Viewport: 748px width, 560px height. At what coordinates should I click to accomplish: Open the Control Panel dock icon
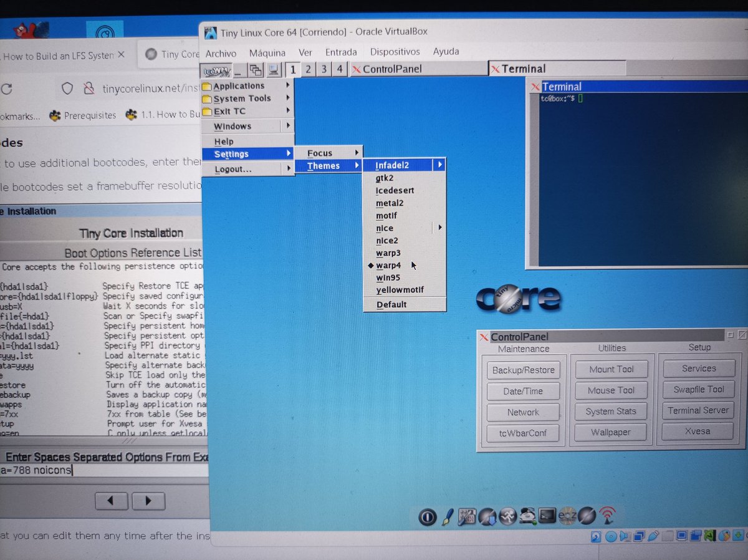pyautogui.click(x=467, y=516)
